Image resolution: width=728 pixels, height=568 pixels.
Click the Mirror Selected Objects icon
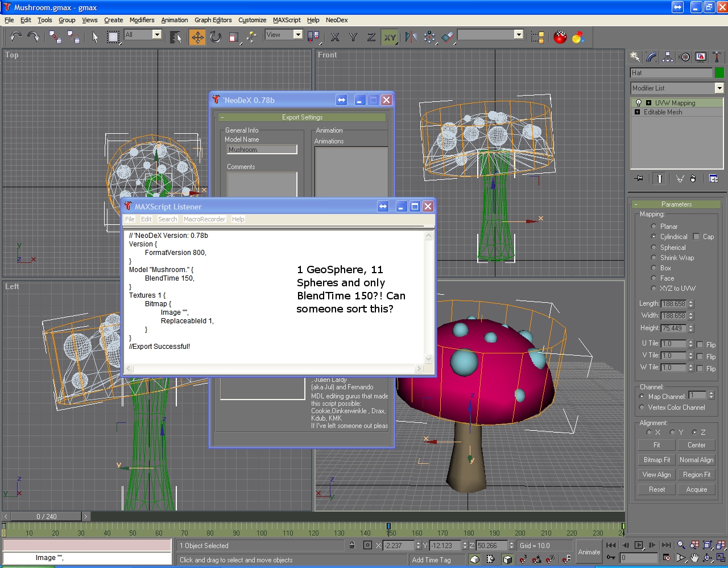tap(411, 37)
